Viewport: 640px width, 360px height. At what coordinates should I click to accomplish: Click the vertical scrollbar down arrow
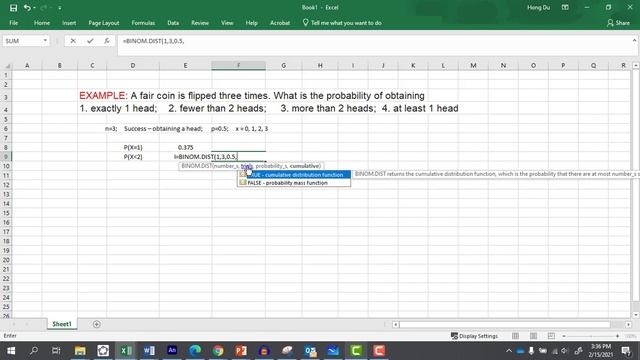(x=636, y=315)
